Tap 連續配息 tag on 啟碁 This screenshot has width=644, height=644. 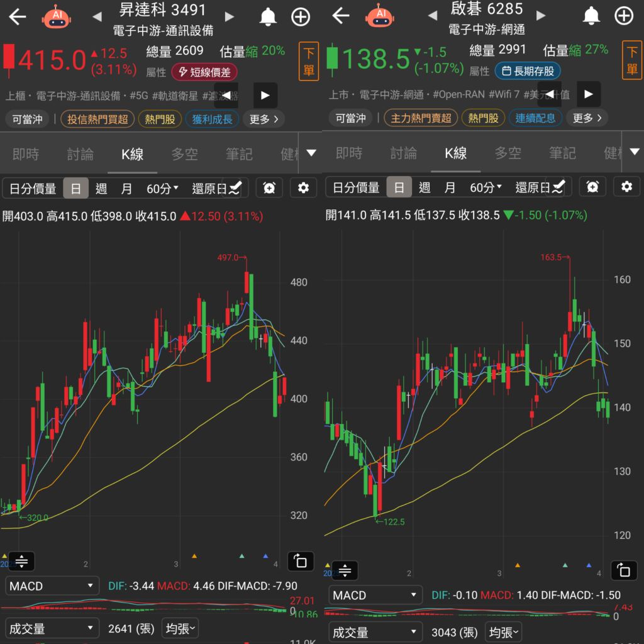coord(535,118)
